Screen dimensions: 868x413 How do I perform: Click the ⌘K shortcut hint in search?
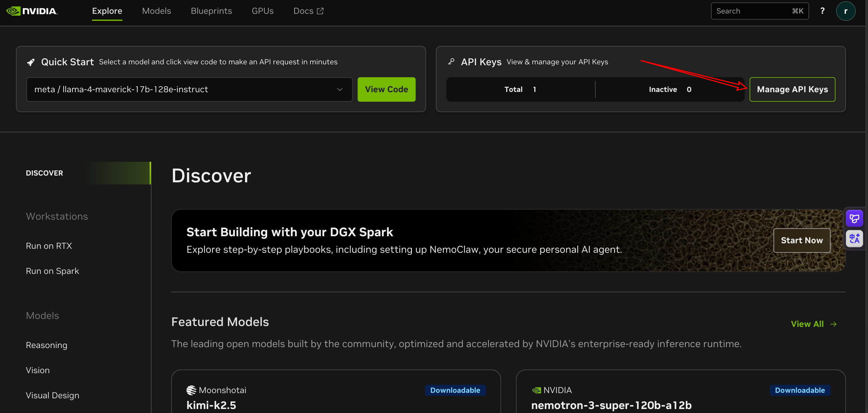pyautogui.click(x=797, y=11)
